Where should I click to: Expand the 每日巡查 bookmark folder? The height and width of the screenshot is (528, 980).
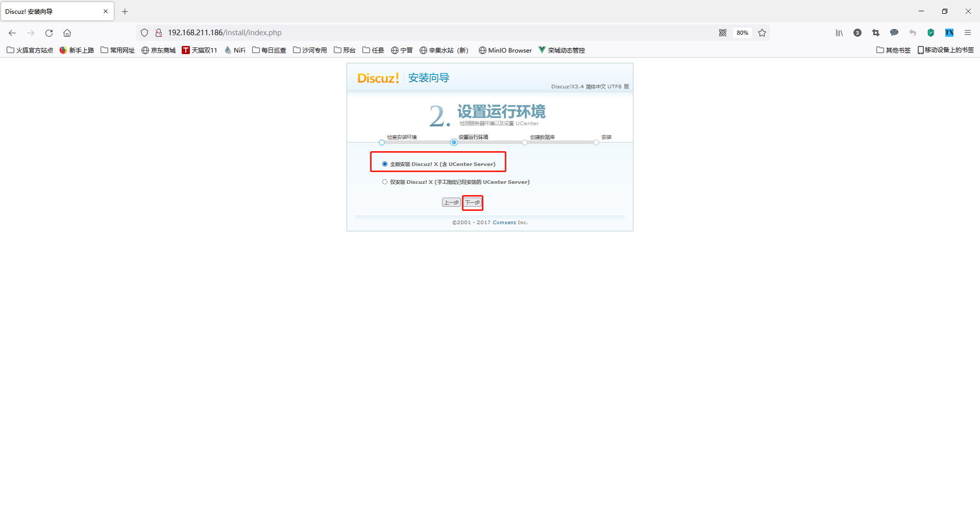[x=269, y=50]
